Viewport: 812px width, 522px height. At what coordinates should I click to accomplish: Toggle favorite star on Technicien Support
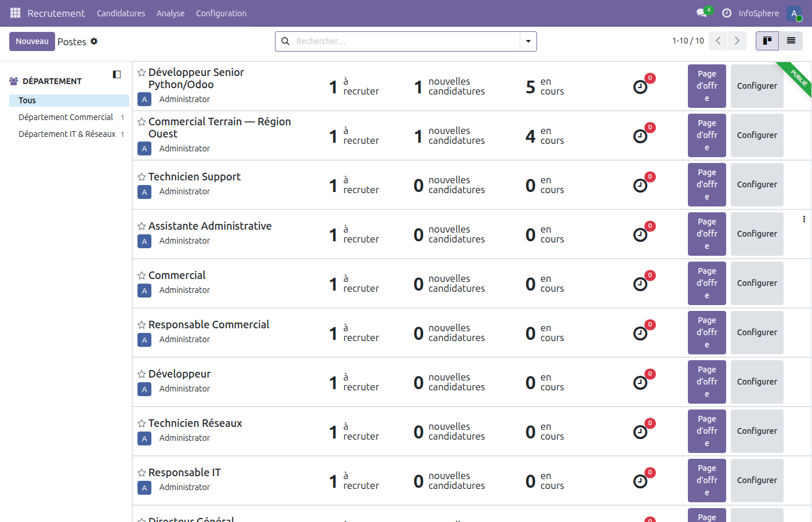click(x=142, y=176)
